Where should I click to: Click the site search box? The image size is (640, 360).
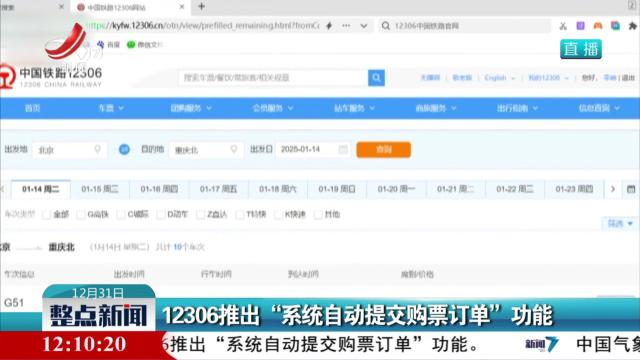pyautogui.click(x=273, y=78)
